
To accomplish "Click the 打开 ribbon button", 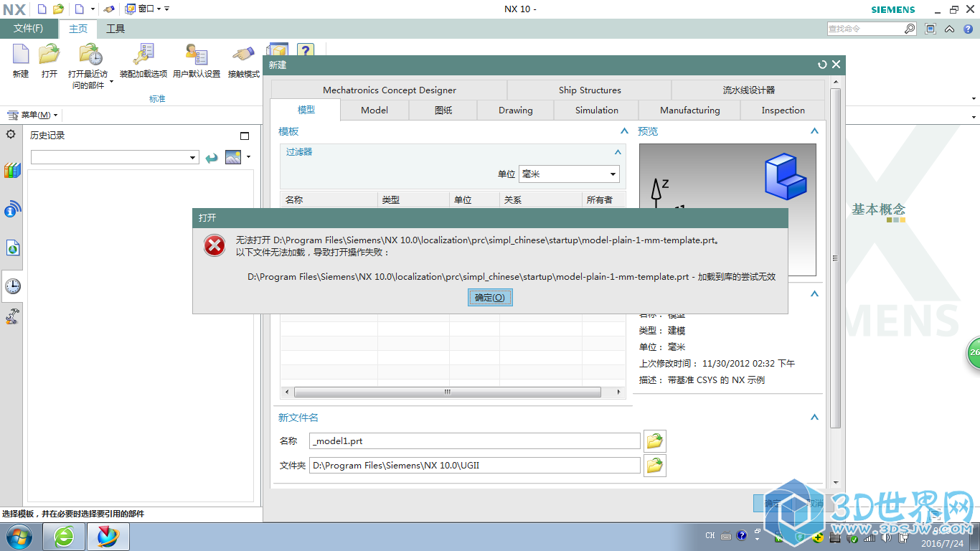I will (x=50, y=61).
